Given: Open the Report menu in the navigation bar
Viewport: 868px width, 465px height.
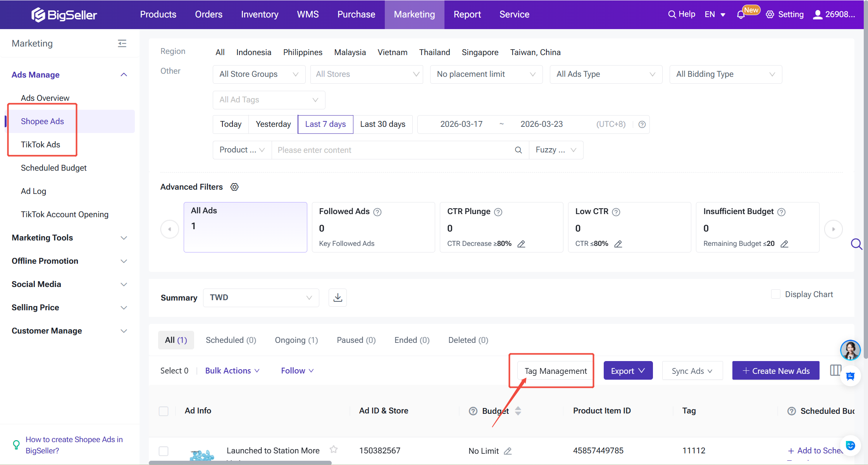Looking at the screenshot, I should coord(467,14).
